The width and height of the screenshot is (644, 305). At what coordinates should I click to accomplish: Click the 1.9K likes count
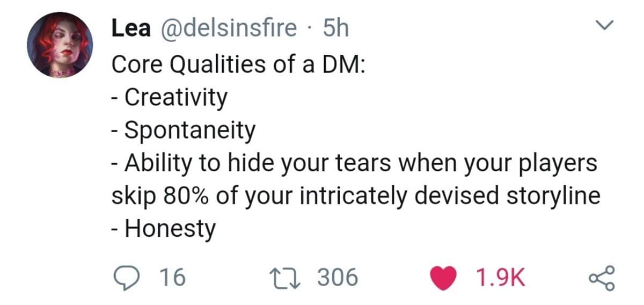pyautogui.click(x=500, y=277)
